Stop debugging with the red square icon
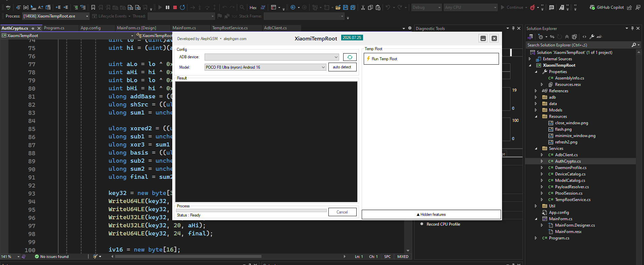644x265 pixels. [x=175, y=7]
